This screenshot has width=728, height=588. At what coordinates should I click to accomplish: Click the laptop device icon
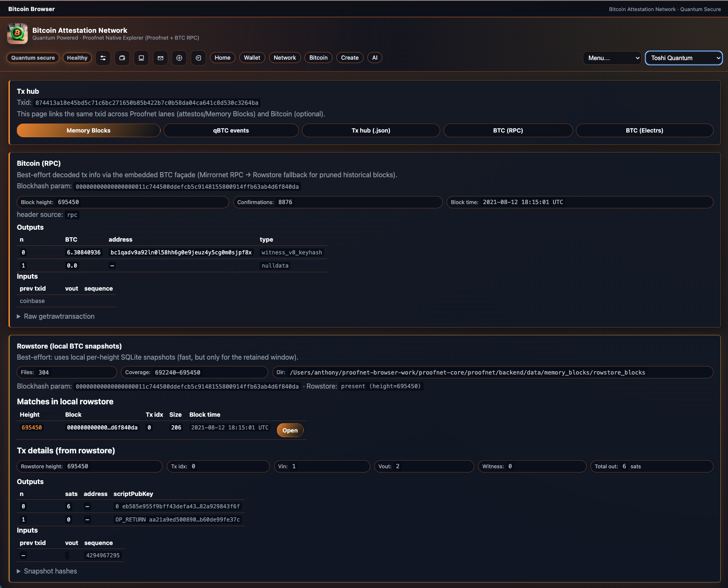(x=141, y=58)
